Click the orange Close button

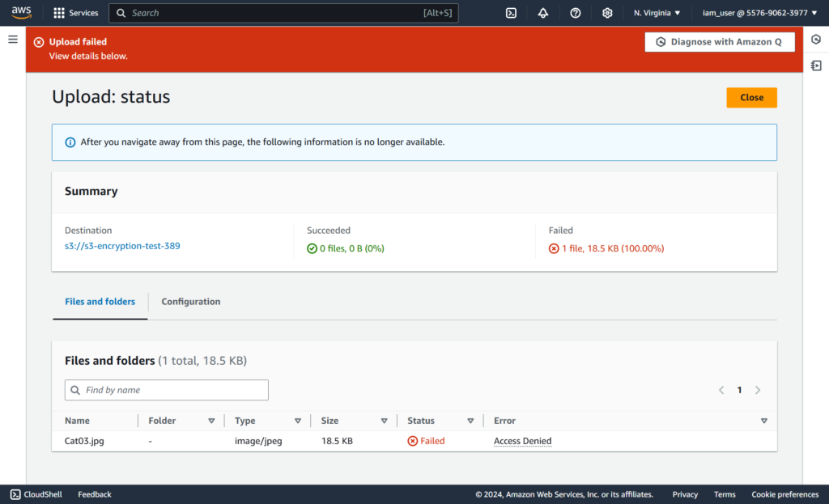coord(751,97)
